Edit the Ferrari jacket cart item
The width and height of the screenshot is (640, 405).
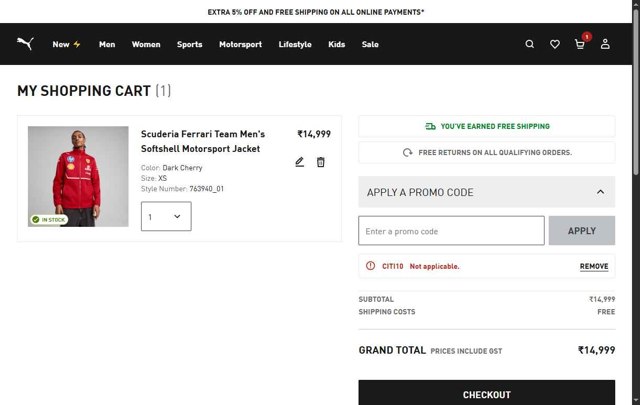click(299, 162)
